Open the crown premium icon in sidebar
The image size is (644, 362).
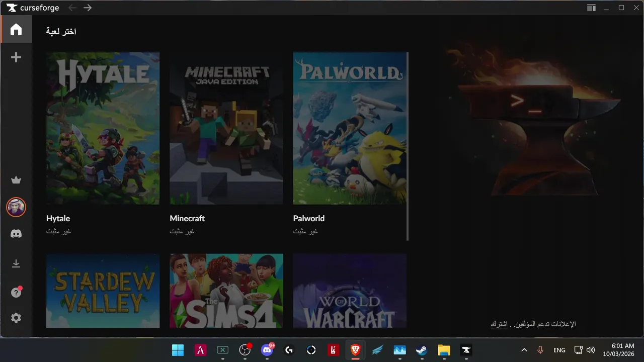pos(16,180)
